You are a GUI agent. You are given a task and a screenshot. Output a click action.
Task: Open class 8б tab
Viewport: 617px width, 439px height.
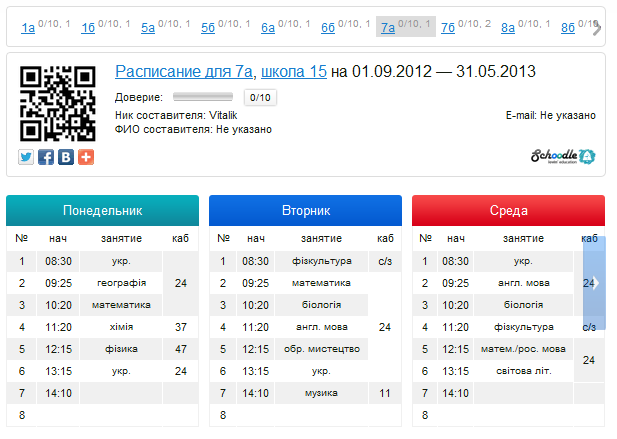(568, 28)
